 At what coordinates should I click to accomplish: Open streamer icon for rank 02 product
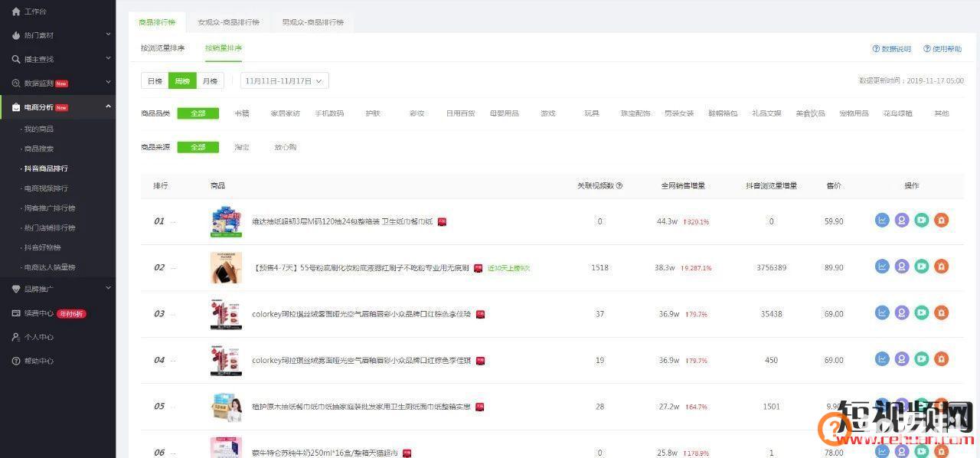click(902, 267)
